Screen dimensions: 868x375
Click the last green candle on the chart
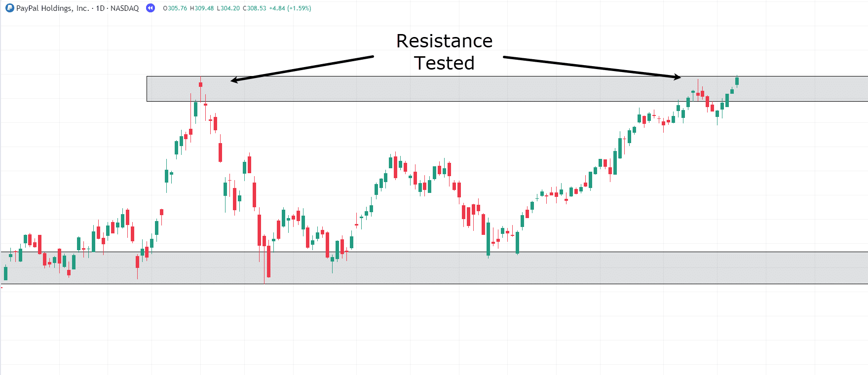point(737,81)
